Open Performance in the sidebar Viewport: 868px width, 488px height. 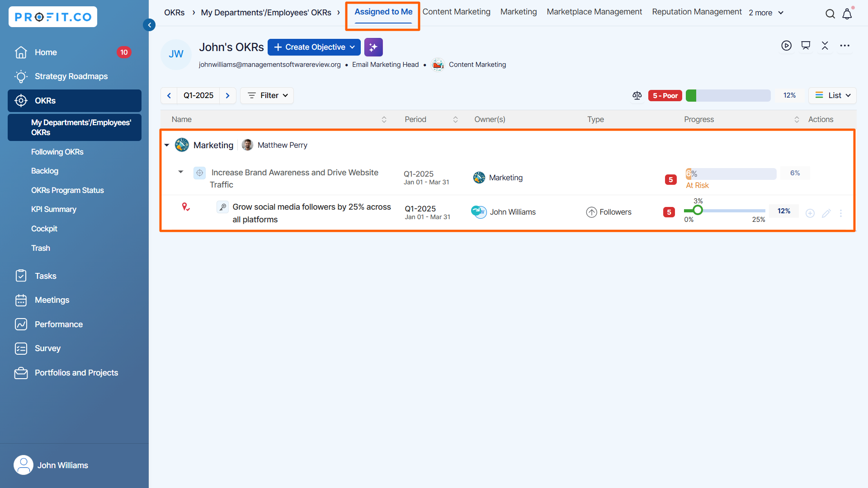click(x=75, y=324)
